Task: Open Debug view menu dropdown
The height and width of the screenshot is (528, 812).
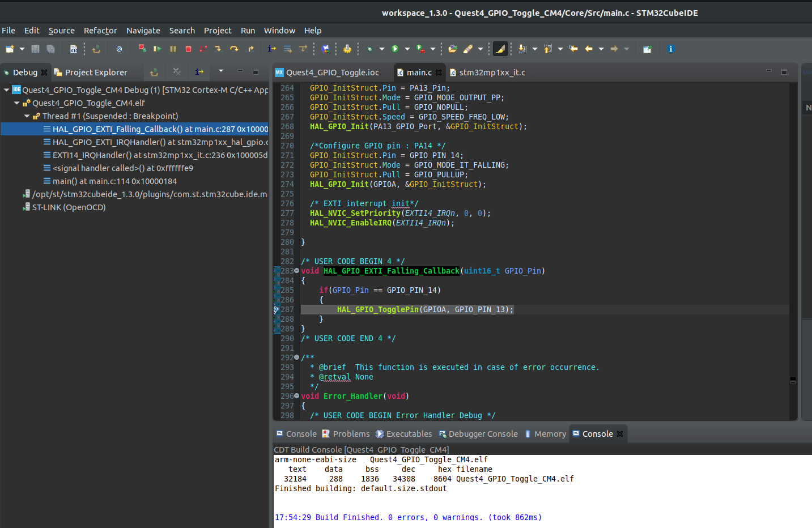Action: [x=221, y=71]
